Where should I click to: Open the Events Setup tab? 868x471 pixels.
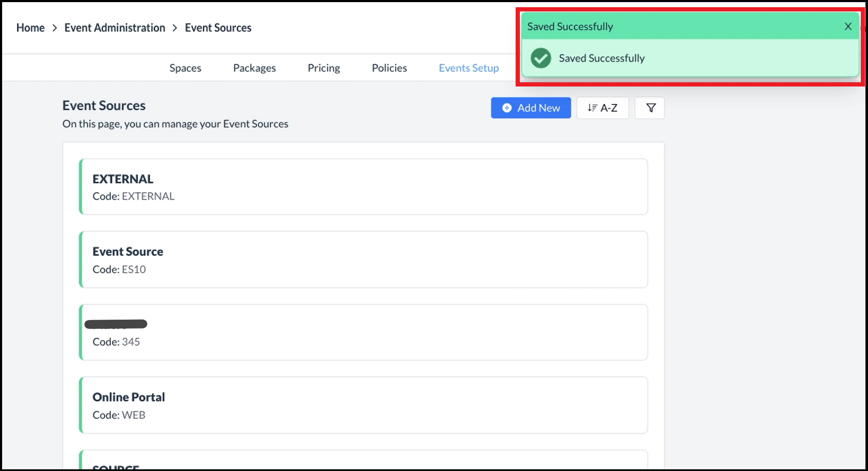coord(469,68)
